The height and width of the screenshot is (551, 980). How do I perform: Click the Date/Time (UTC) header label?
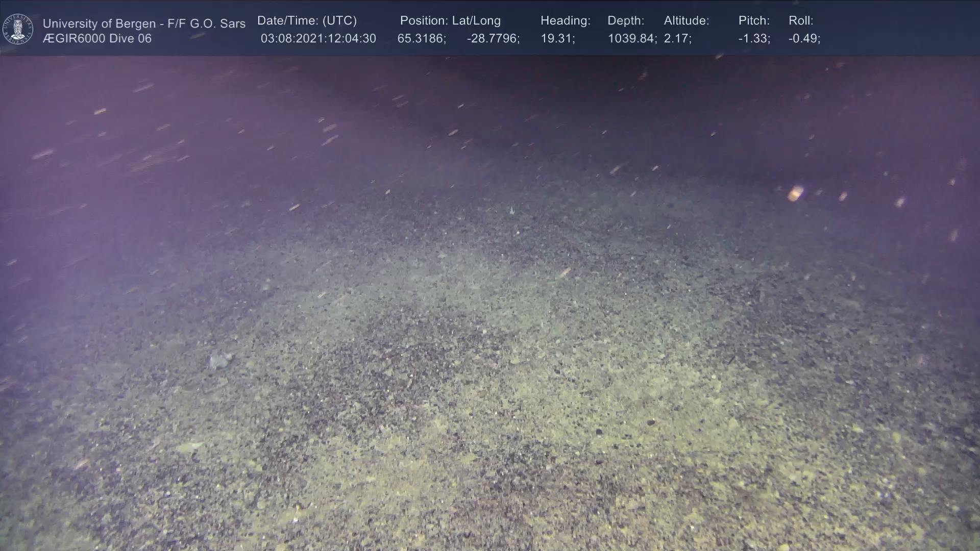tap(307, 21)
